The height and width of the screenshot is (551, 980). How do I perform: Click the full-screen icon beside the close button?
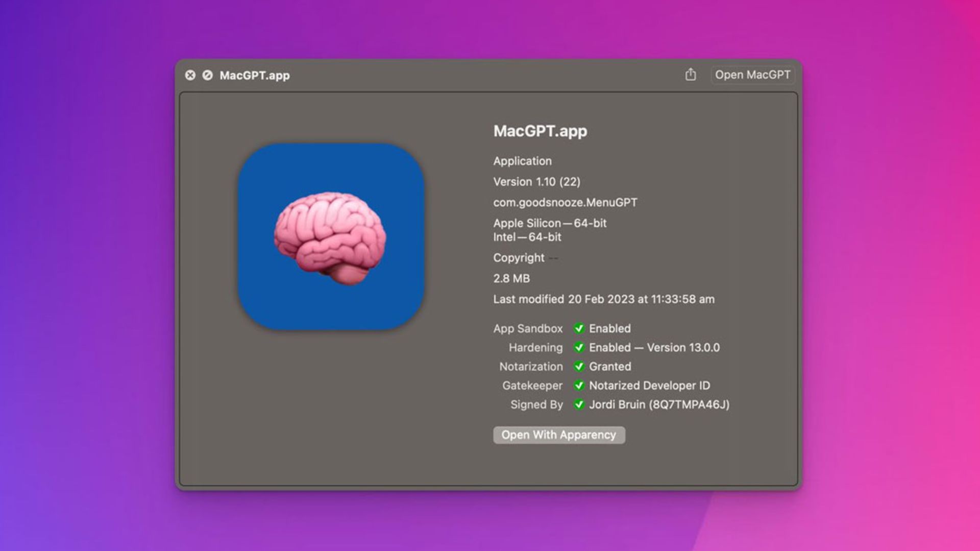coord(207,75)
